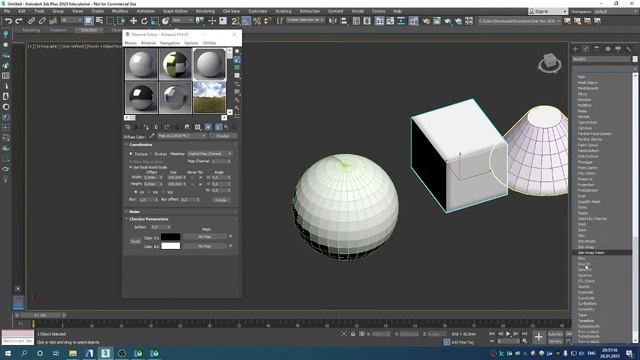Open the Mapping type dropdown
The height and width of the screenshot is (360, 640).
coord(210,154)
